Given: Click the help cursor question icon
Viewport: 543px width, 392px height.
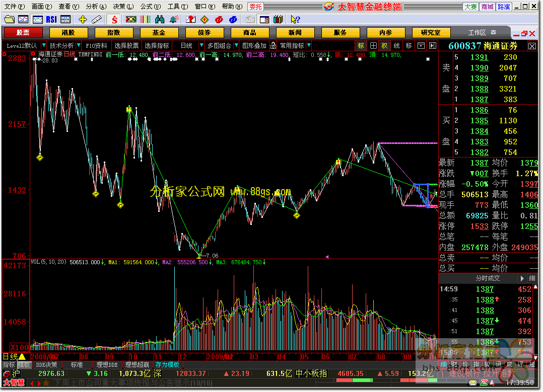Looking at the screenshot, I should [x=295, y=20].
